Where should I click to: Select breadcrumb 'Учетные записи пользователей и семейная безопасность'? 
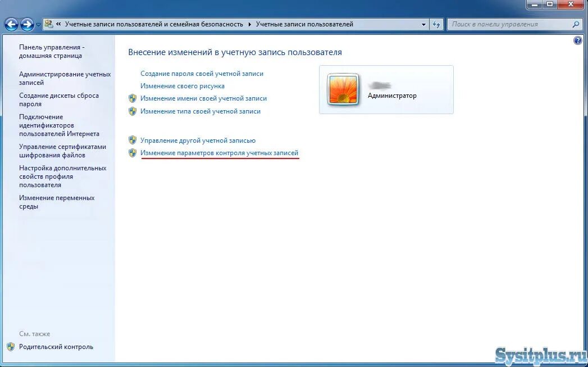click(154, 24)
